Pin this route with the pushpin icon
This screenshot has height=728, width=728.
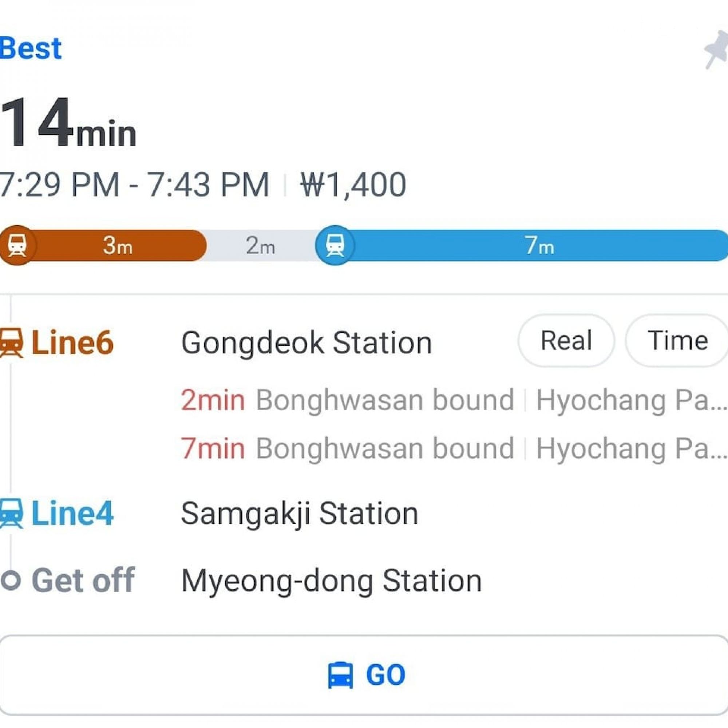[715, 51]
